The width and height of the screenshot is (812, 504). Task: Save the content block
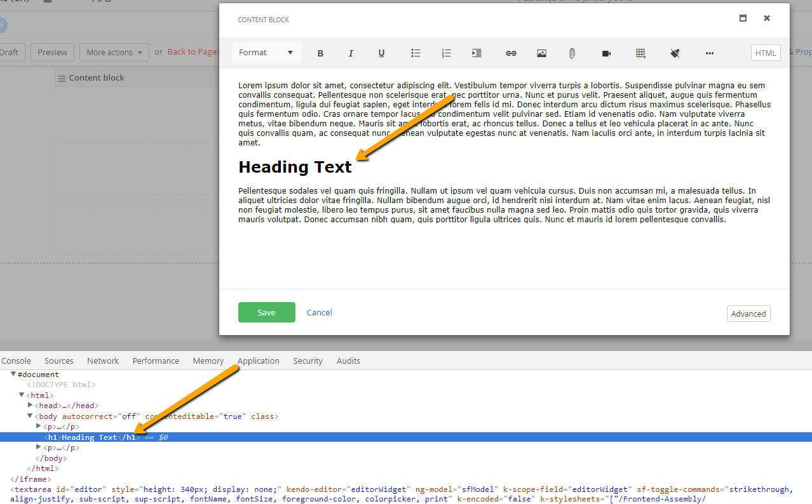267,312
